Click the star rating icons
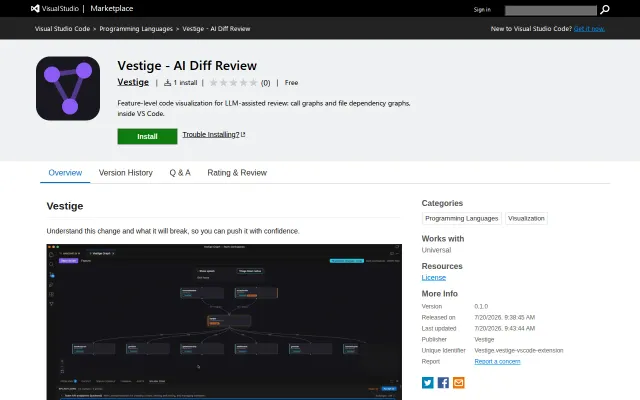Viewport: 640px width, 400px height. tap(233, 83)
